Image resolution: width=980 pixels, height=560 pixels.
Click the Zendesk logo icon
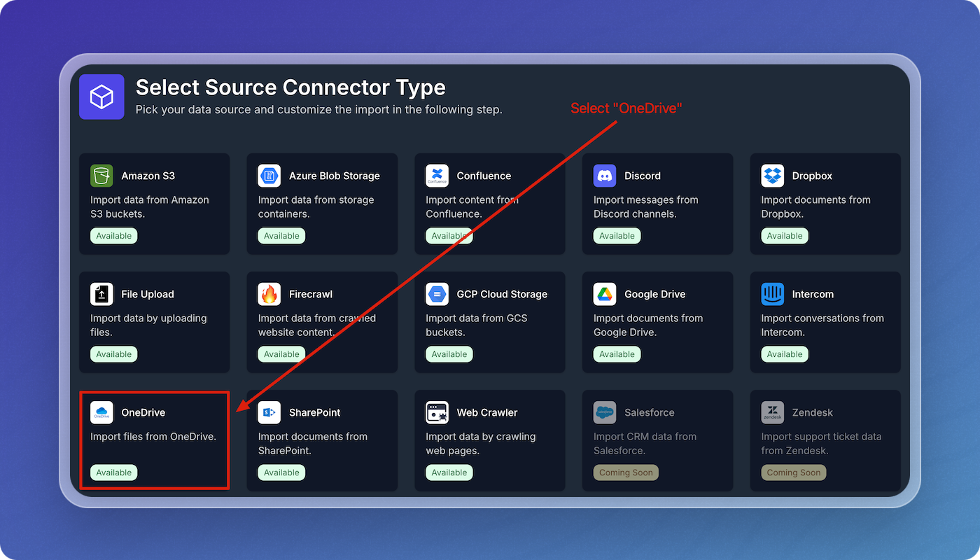tap(773, 412)
